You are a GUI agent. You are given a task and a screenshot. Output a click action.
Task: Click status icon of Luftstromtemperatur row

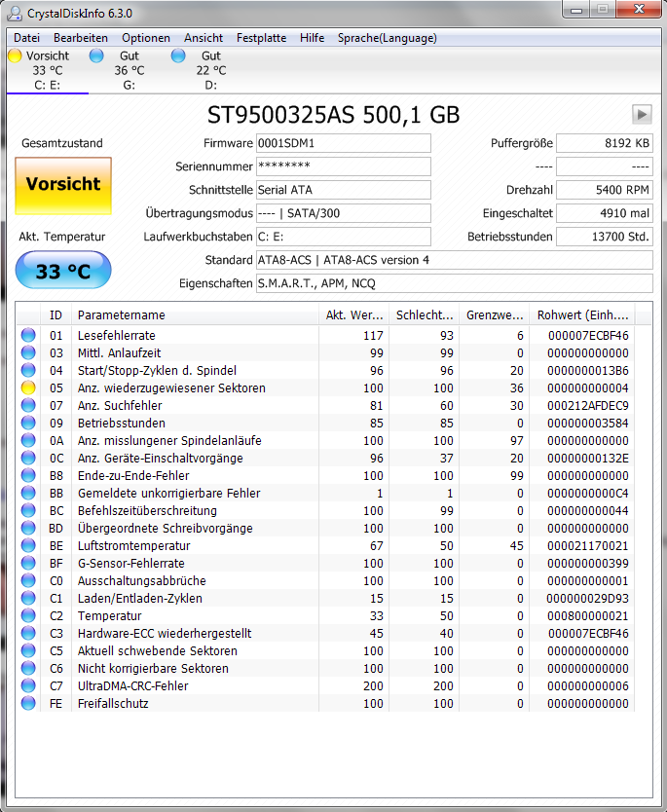(28, 545)
